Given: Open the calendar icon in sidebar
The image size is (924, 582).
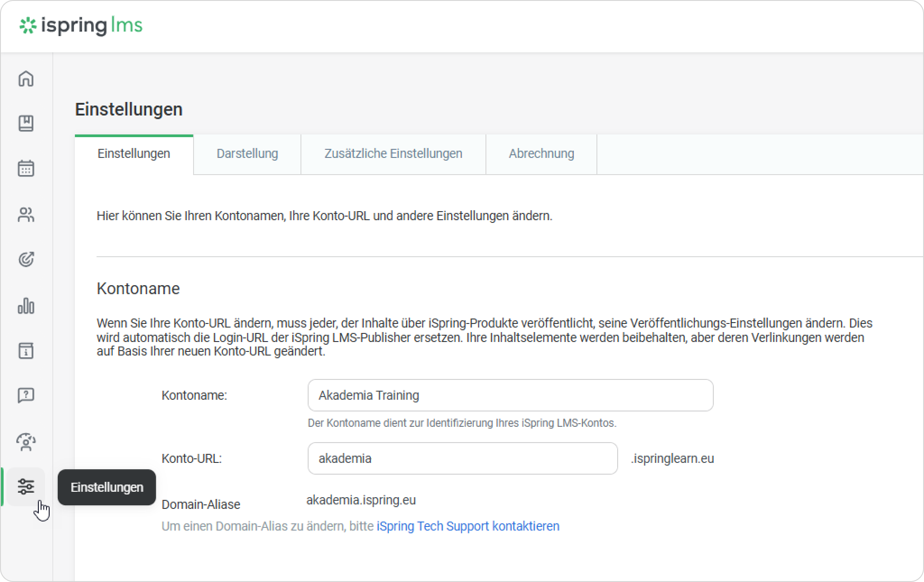Looking at the screenshot, I should 26,168.
